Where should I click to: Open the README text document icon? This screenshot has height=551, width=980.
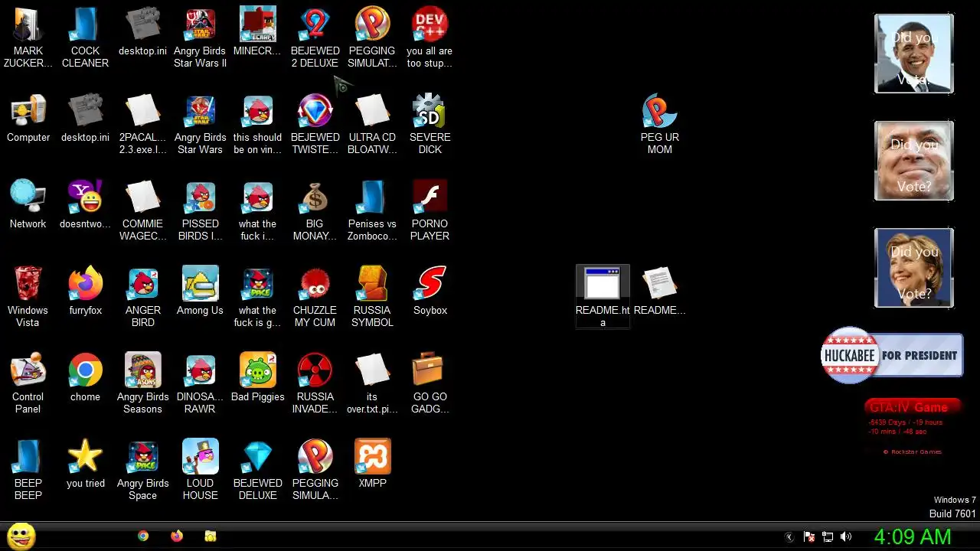659,292
